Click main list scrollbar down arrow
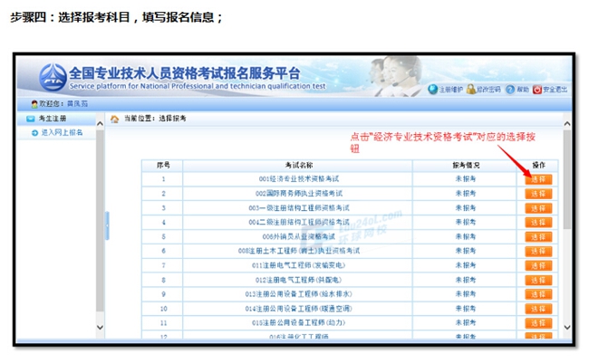Screen dimensions: 589x364 point(567,328)
